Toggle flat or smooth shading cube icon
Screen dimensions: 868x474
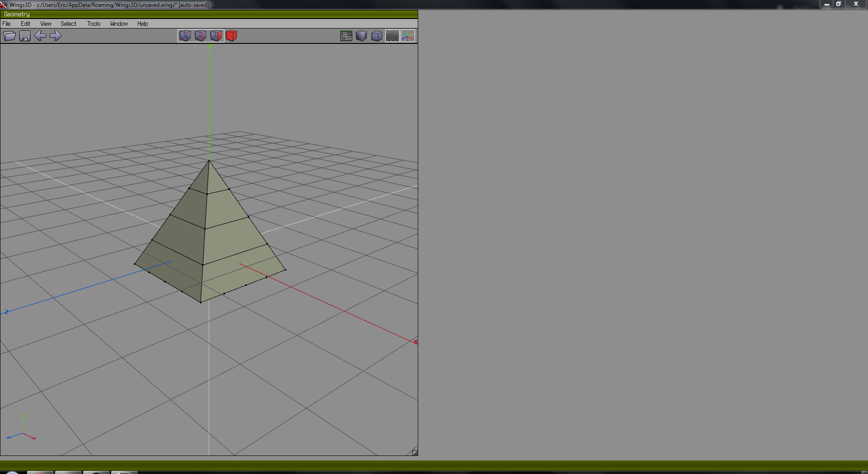(362, 36)
